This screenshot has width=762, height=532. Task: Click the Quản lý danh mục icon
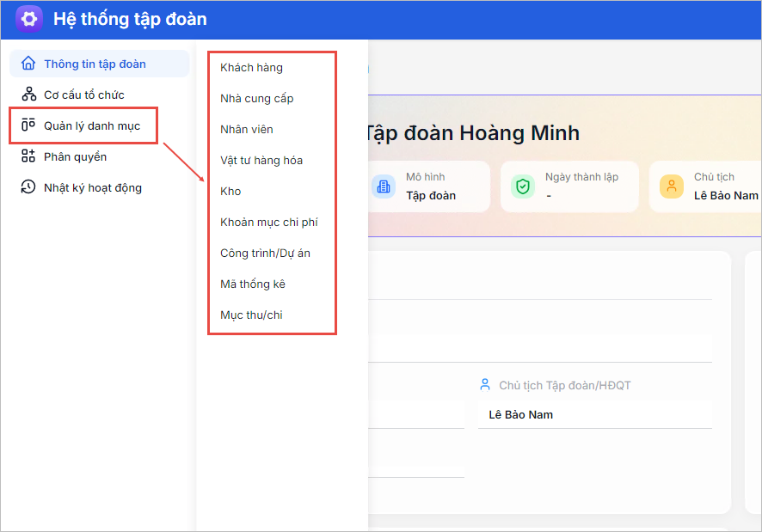tap(28, 125)
